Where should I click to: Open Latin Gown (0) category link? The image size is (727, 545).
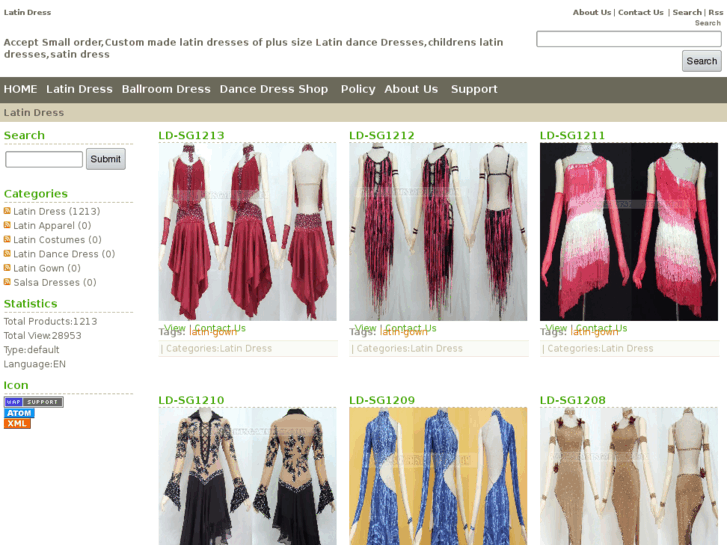(47, 268)
